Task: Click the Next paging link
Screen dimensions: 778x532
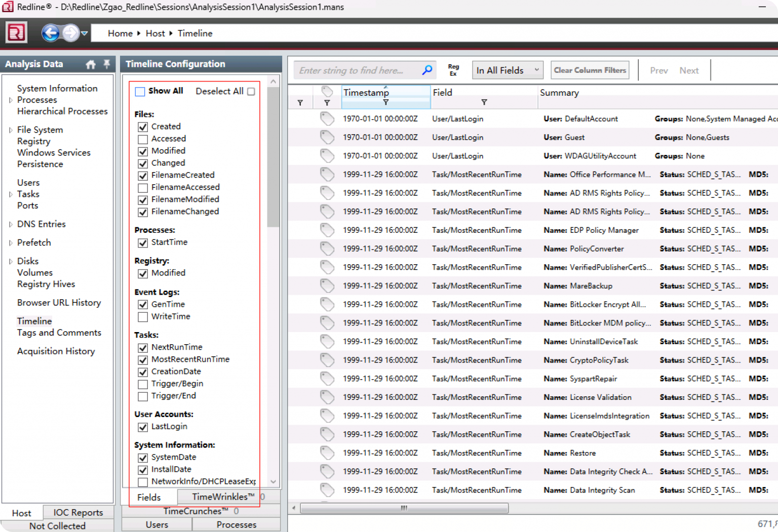Action: [689, 70]
